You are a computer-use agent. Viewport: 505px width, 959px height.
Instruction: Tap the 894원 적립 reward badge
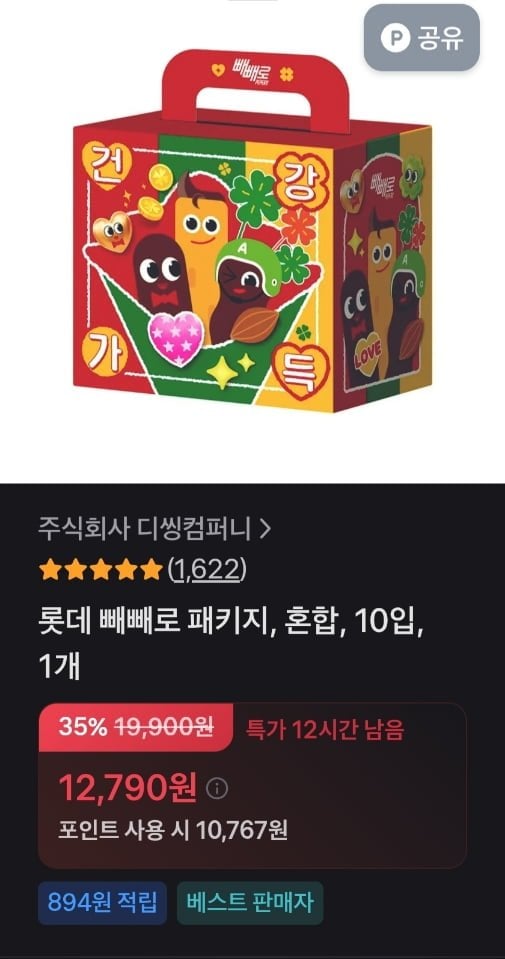point(102,903)
